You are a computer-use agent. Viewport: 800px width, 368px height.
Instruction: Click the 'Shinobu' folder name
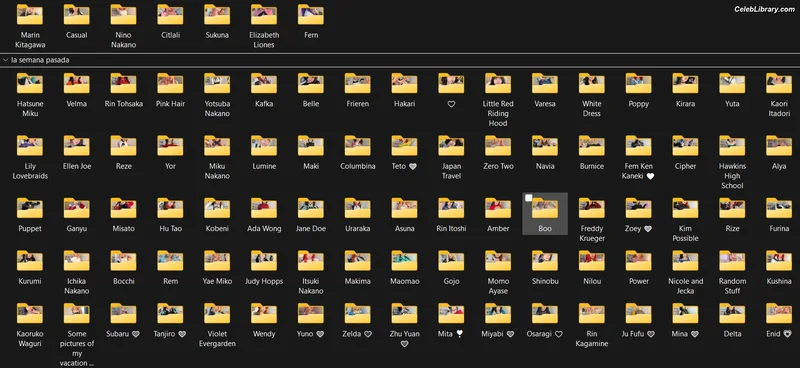(545, 281)
